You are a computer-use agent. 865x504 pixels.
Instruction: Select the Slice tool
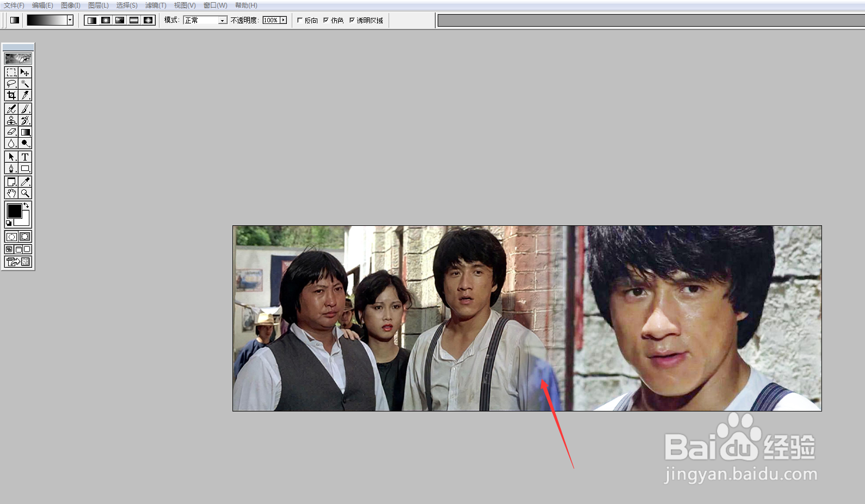[25, 95]
